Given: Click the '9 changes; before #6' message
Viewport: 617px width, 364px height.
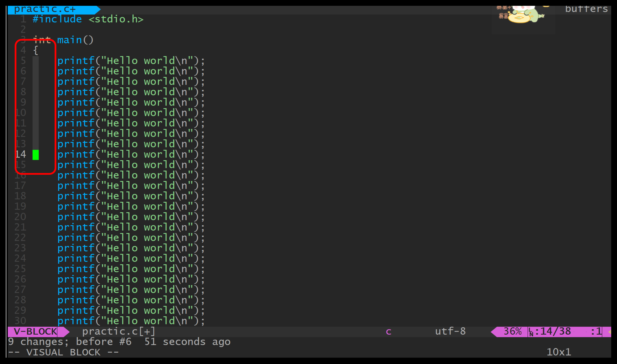Looking at the screenshot, I should click(70, 342).
